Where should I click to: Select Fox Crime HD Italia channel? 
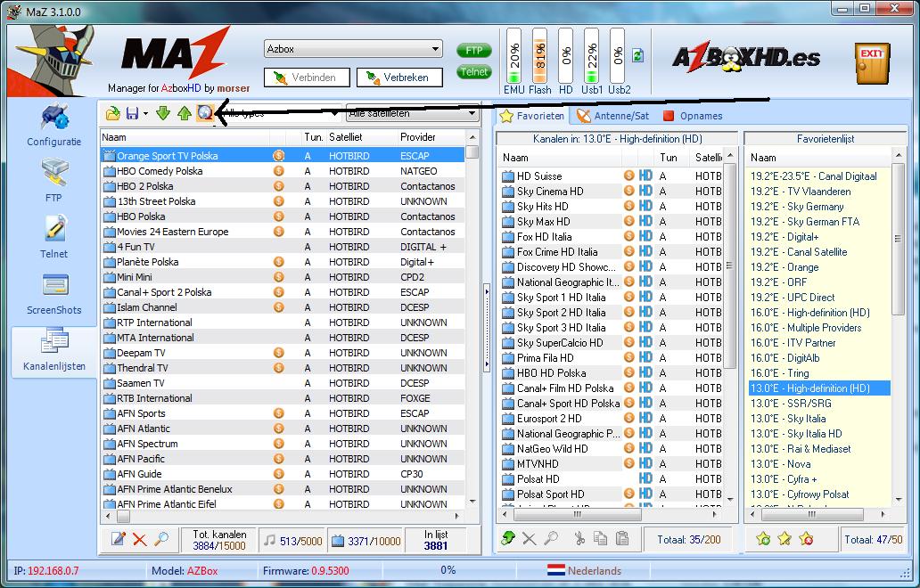[x=611, y=252]
